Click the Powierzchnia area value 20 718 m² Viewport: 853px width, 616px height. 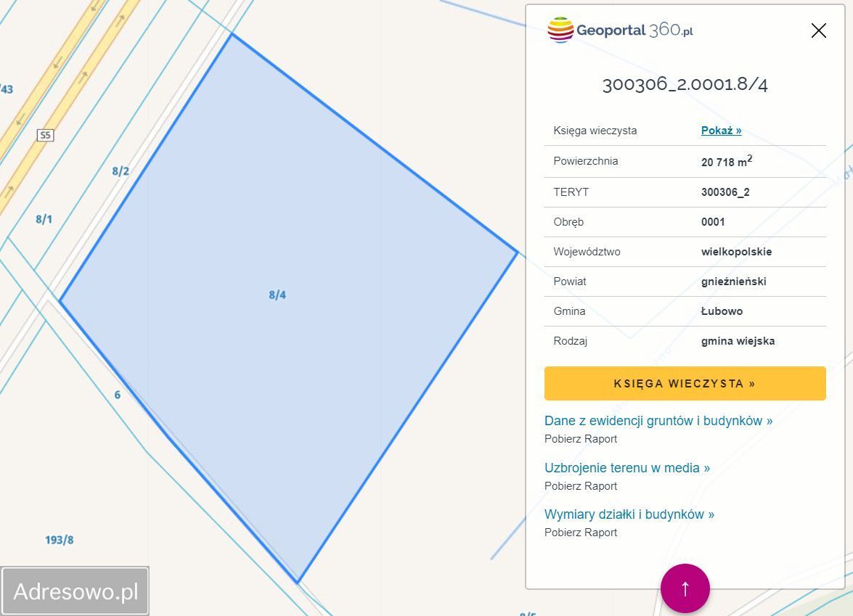726,162
